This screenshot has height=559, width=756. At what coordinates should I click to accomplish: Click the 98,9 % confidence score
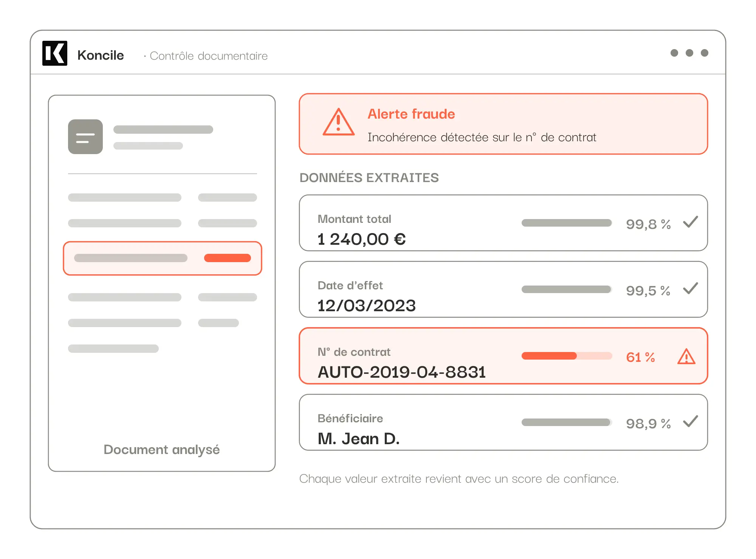pos(648,423)
